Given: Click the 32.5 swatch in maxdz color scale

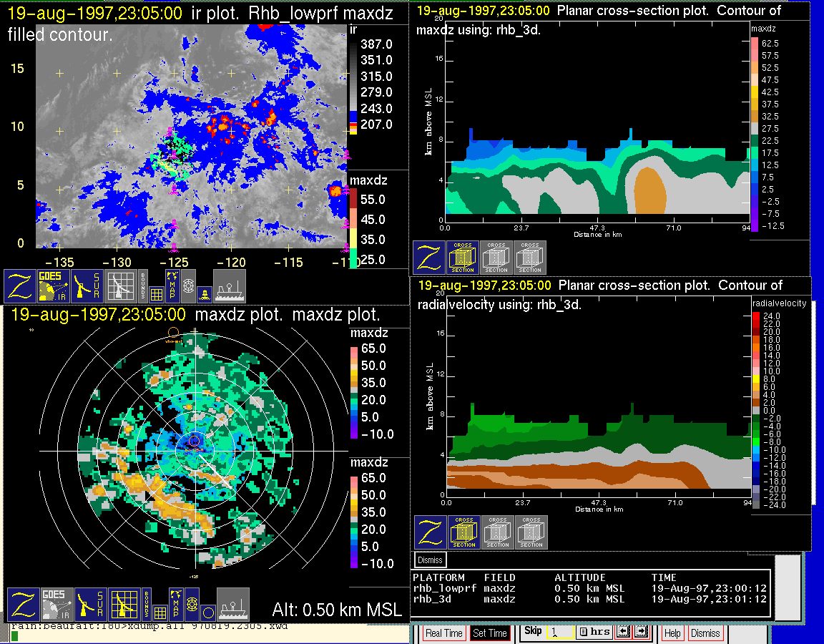Looking at the screenshot, I should pyautogui.click(x=754, y=116).
